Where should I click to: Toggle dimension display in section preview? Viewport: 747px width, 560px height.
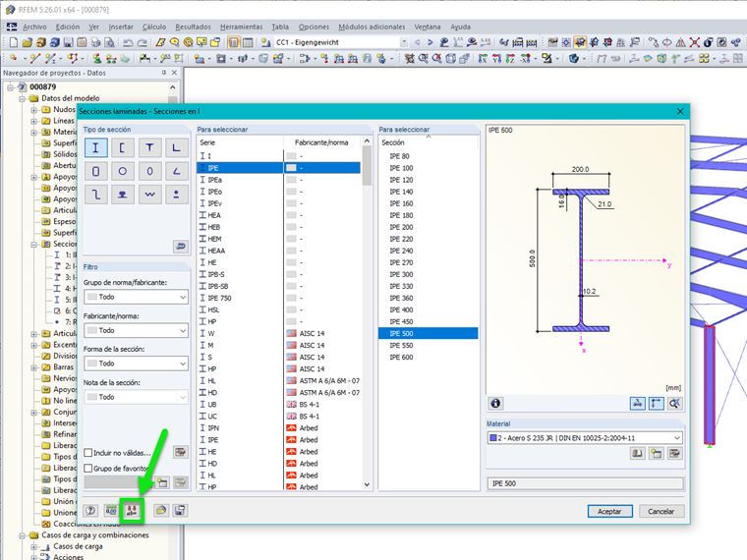coord(638,404)
